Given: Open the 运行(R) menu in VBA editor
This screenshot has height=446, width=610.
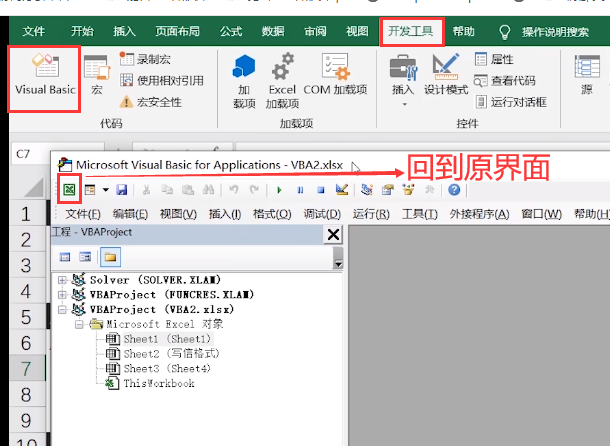Looking at the screenshot, I should [x=371, y=214].
